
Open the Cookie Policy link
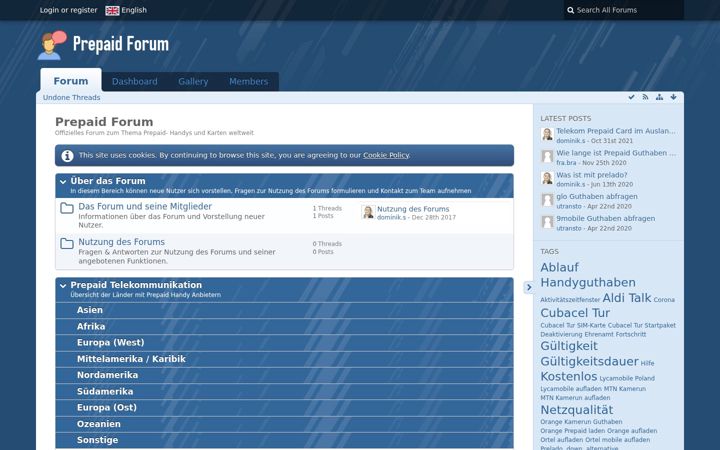(x=386, y=155)
